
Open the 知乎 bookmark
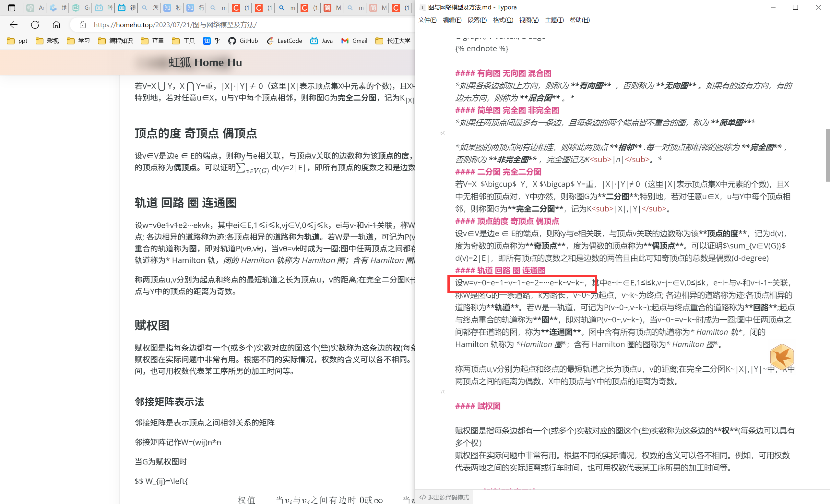tap(211, 41)
